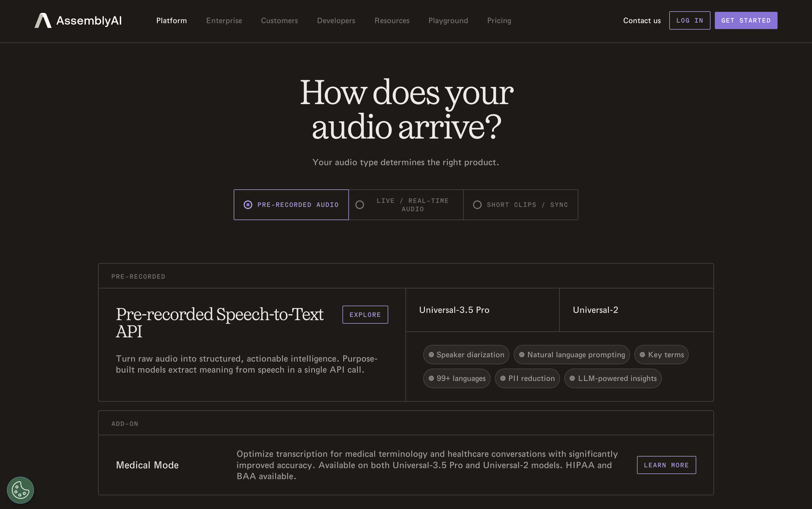Open the Developers menu

(336, 20)
